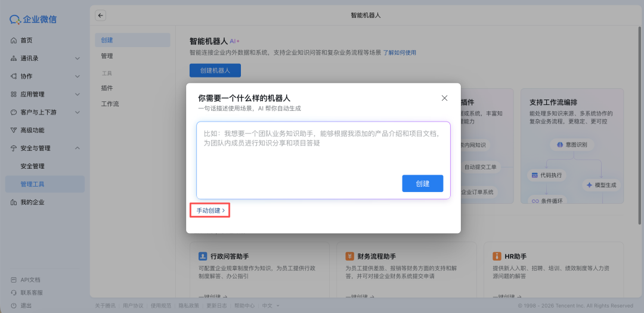This screenshot has width=644, height=313.
Task: Click the 协作 sidebar icon
Action: click(x=14, y=76)
